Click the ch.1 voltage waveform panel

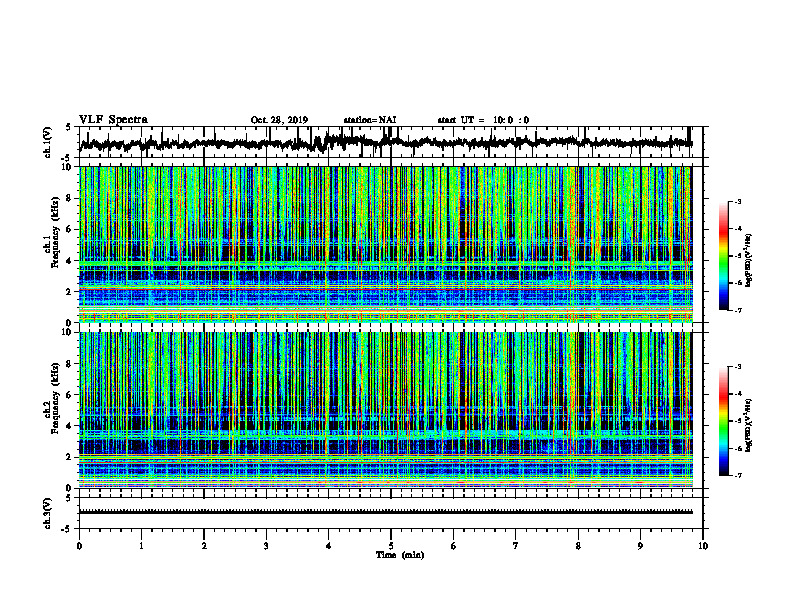click(391, 142)
